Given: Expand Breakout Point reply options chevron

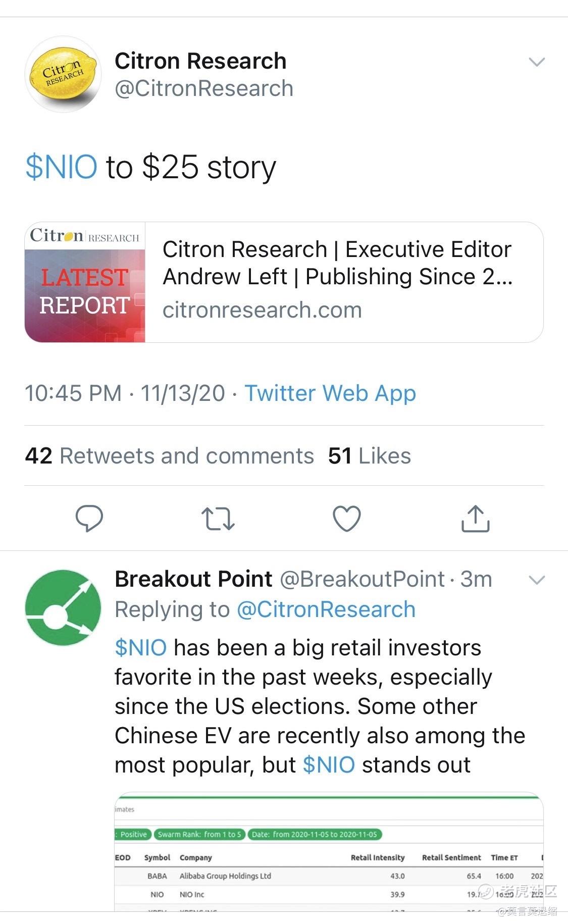Looking at the screenshot, I should (x=536, y=580).
